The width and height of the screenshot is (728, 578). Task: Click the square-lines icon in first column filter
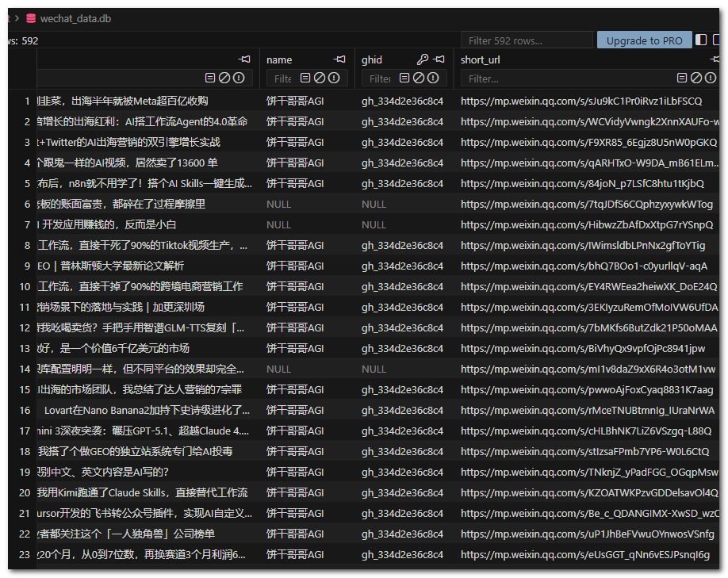pyautogui.click(x=210, y=78)
